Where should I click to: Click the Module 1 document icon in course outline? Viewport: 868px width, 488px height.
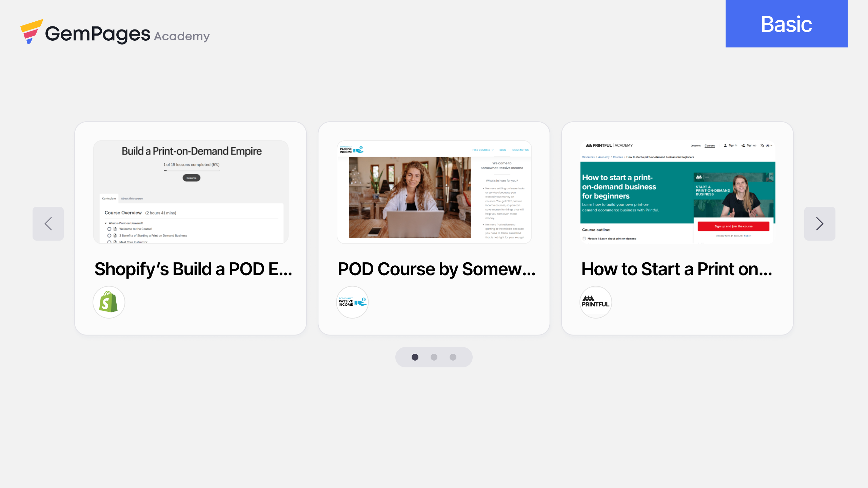584,239
